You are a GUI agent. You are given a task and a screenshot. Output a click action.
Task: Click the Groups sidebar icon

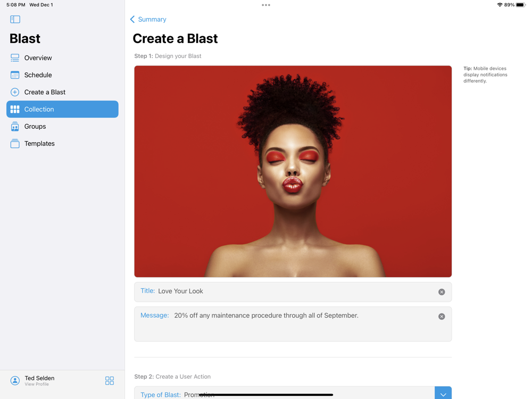coord(15,127)
